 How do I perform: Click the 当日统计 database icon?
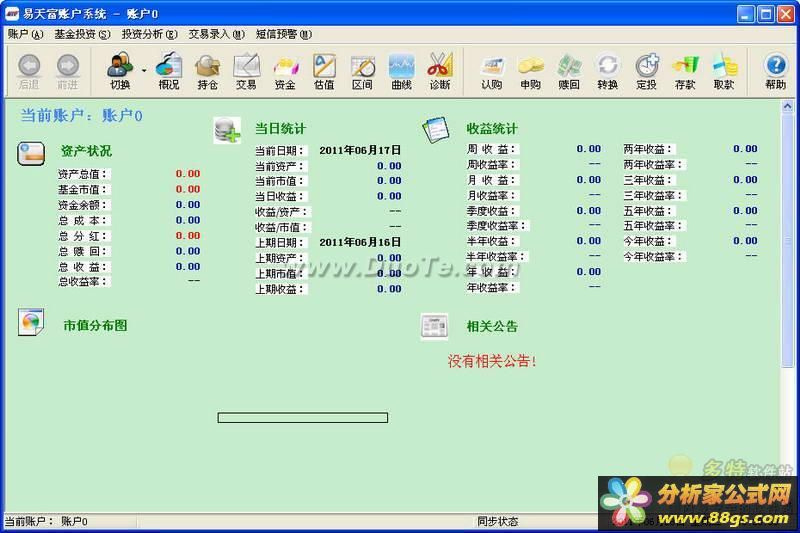[x=227, y=130]
